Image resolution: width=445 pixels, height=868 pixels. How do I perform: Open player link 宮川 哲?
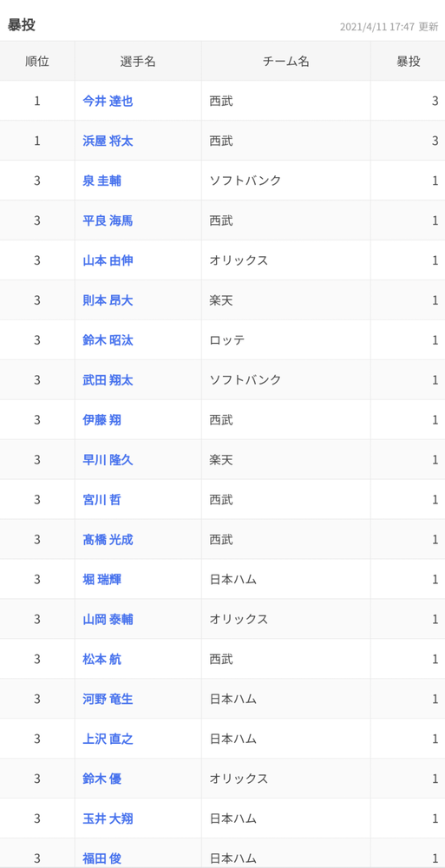point(101,500)
